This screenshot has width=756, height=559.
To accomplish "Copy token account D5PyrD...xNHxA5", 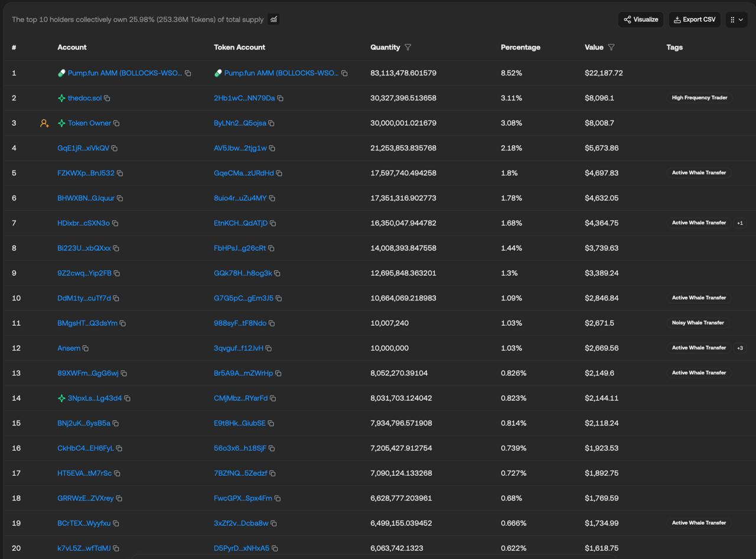I will point(275,548).
